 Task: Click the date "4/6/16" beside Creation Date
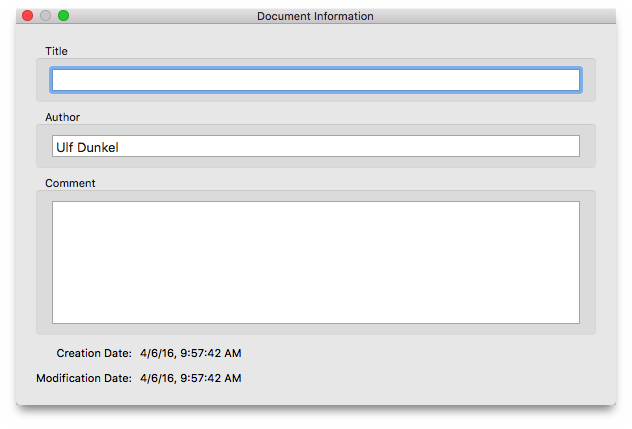pos(157,353)
